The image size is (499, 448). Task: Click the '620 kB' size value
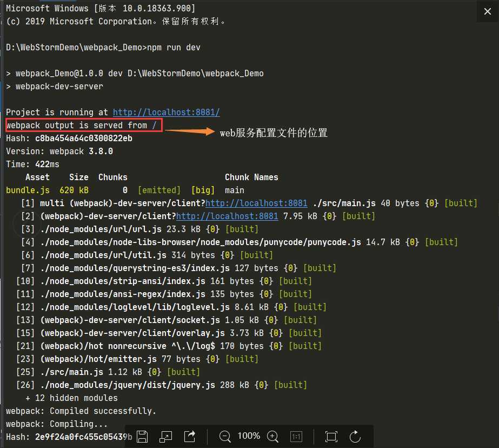[74, 190]
